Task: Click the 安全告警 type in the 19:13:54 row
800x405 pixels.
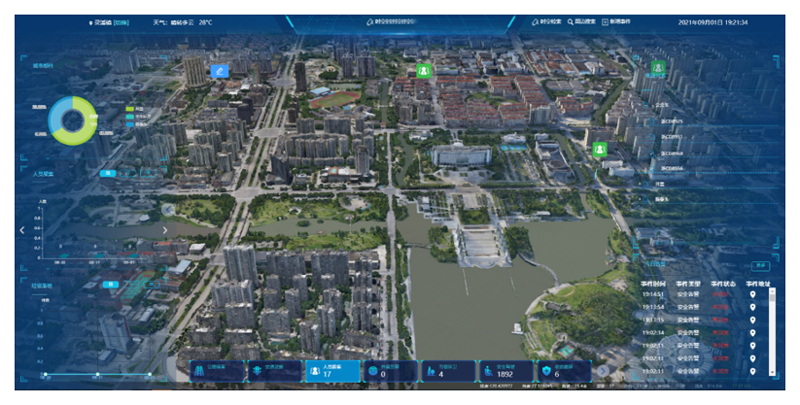Action: (688, 307)
